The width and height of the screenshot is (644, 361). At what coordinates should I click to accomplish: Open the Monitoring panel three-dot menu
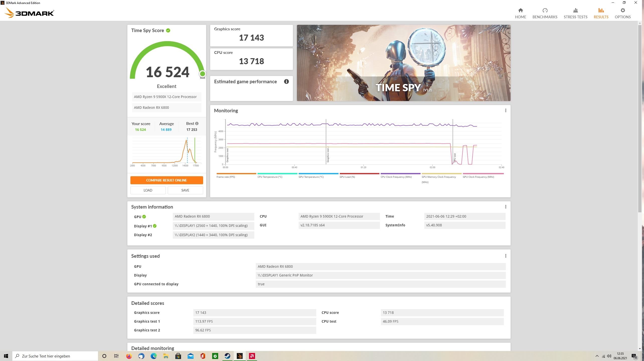(x=506, y=111)
